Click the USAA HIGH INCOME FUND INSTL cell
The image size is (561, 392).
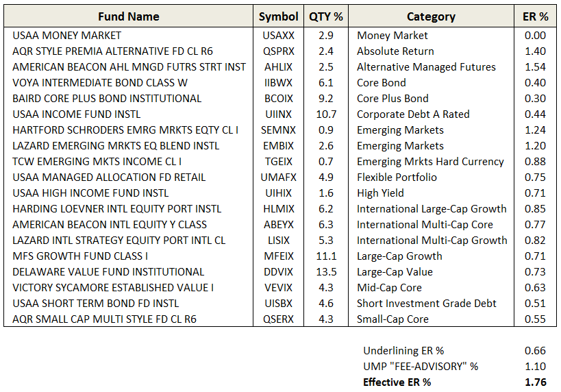point(90,193)
